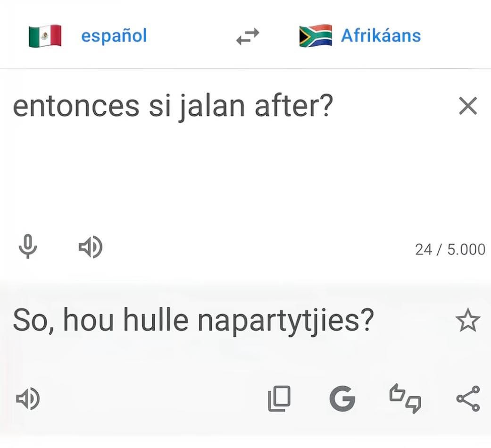Image resolution: width=491 pixels, height=448 pixels.
Task: Clear the source text with X
Action: click(468, 107)
